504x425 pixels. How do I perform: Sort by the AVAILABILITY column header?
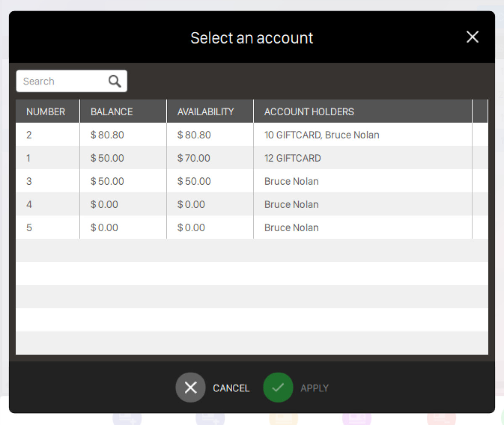205,112
